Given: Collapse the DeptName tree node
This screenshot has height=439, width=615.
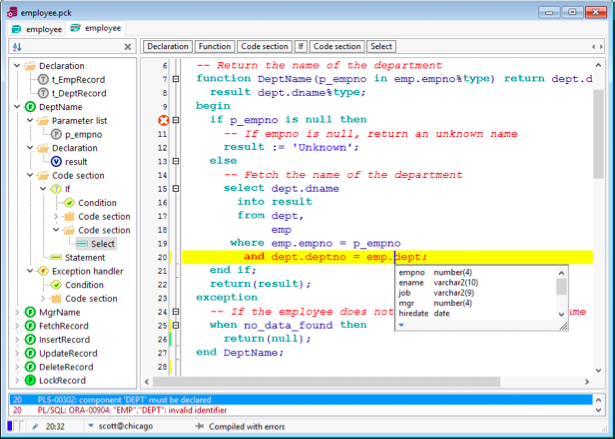Looking at the screenshot, I should [17, 107].
